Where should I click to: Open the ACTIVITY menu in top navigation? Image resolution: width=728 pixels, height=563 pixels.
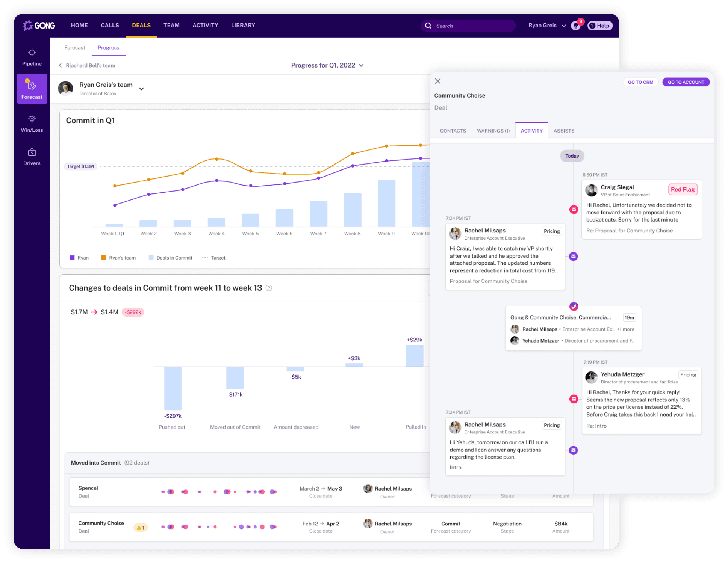coord(205,25)
